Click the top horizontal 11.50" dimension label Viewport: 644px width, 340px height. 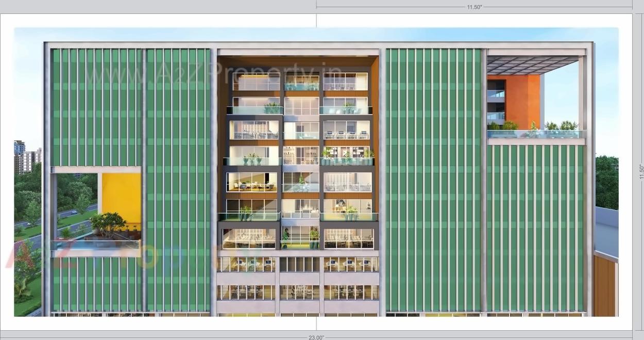tap(474, 7)
